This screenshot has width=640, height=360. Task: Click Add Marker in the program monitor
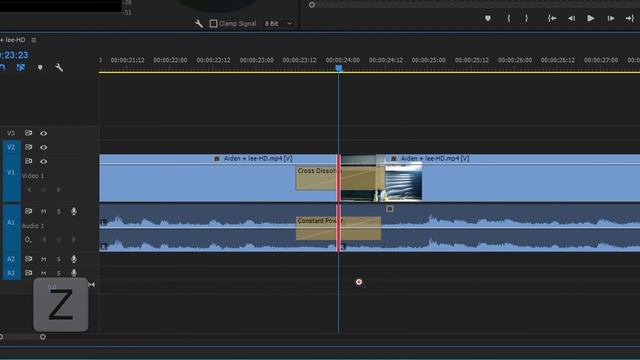(488, 18)
